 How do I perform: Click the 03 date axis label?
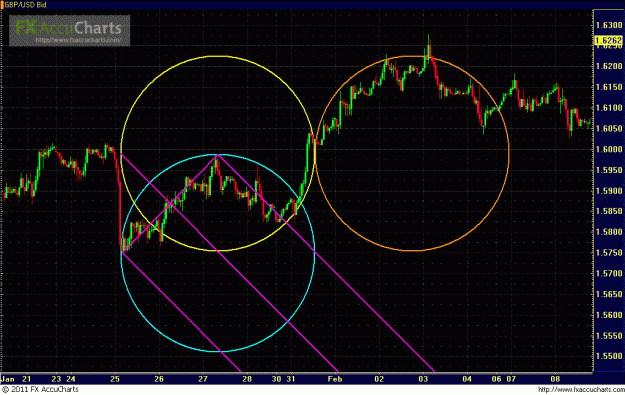click(423, 379)
